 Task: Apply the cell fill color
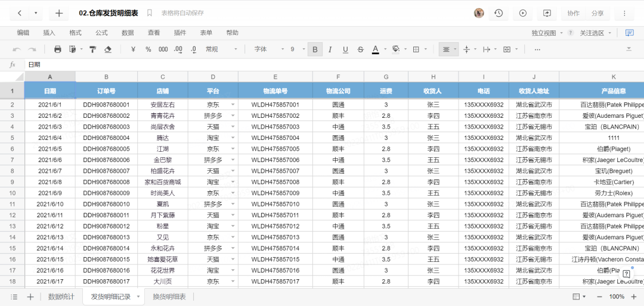click(396, 49)
